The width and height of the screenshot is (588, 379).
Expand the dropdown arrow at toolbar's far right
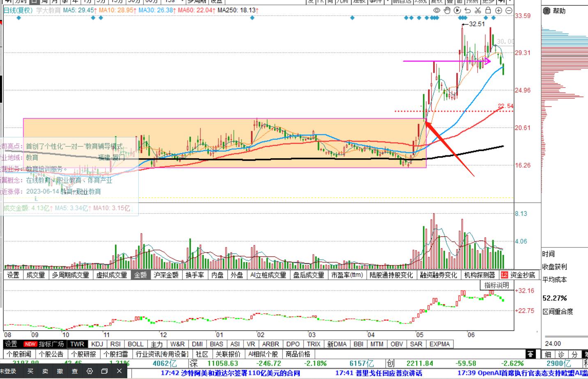point(510,2)
